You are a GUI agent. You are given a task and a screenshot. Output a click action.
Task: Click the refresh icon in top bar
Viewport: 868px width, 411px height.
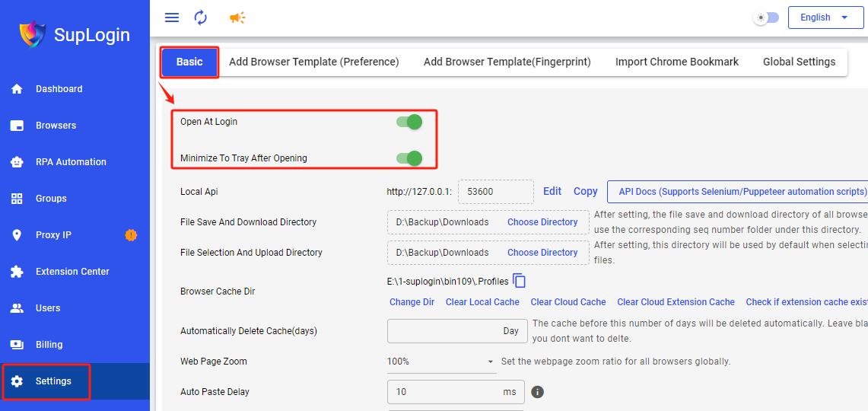pos(201,18)
